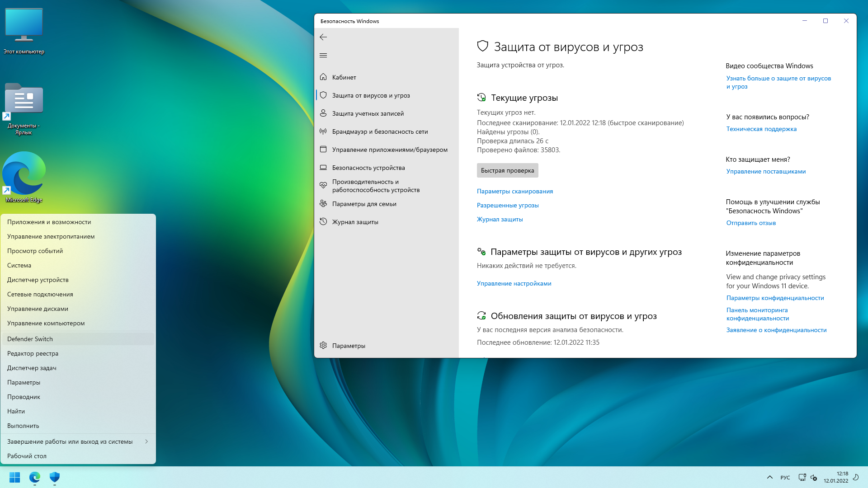Select Документы - Ярлык desktop shortcut

point(24,109)
